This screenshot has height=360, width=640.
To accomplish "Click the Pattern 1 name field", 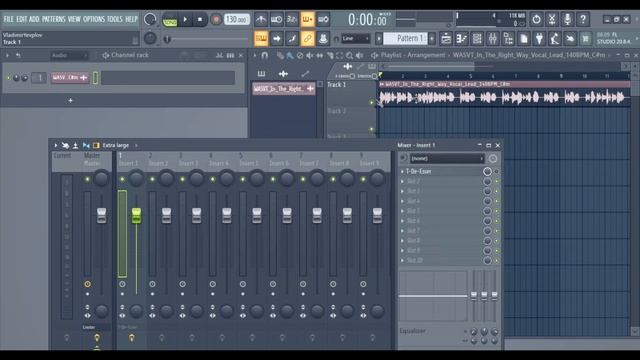I will point(405,39).
